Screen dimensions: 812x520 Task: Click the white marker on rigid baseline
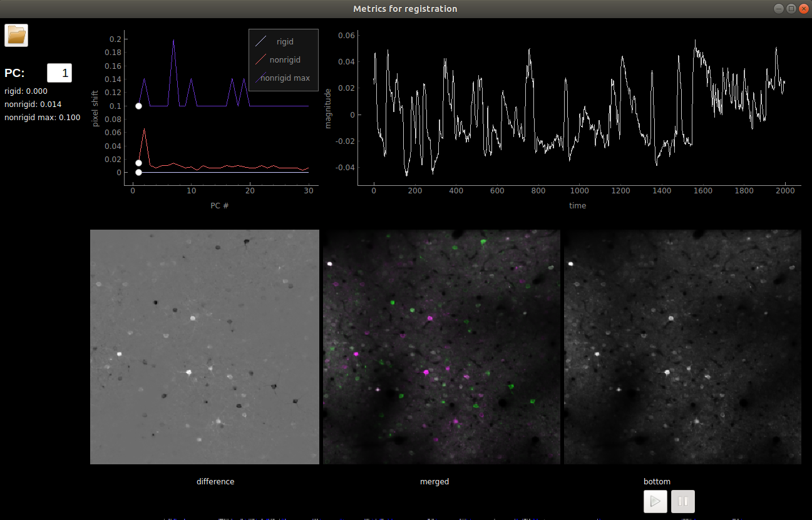138,172
